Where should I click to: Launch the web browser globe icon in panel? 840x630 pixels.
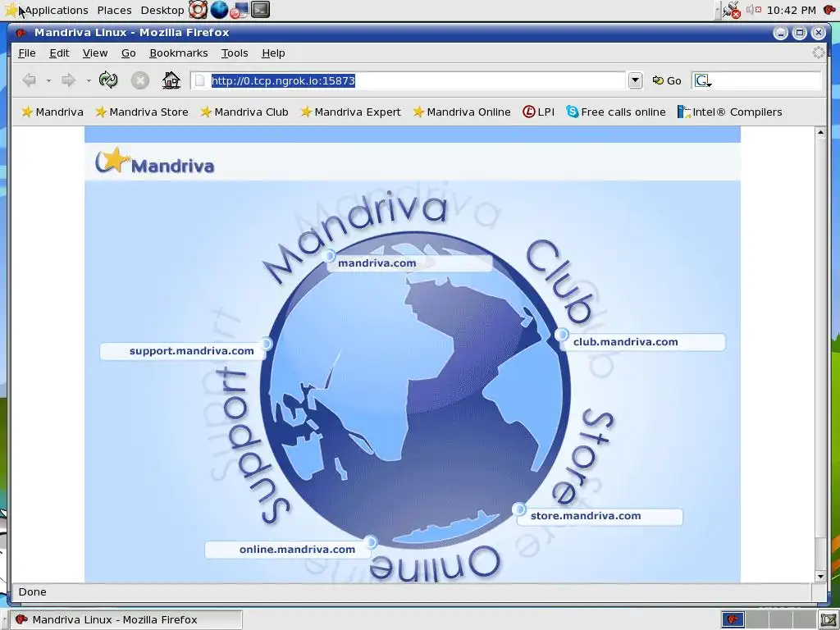point(218,10)
